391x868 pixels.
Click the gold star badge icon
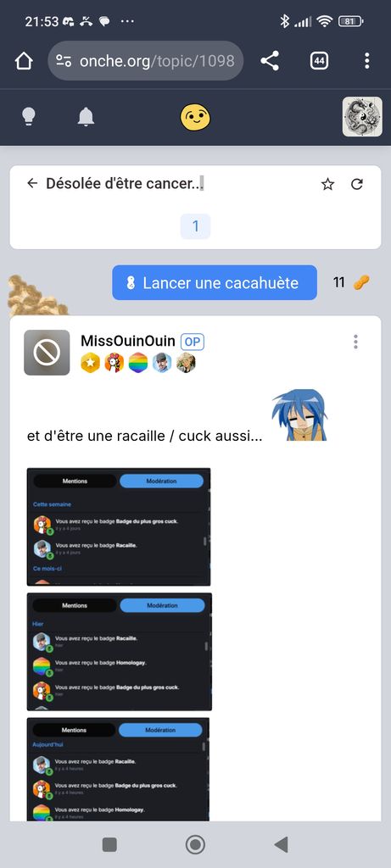pyautogui.click(x=90, y=363)
